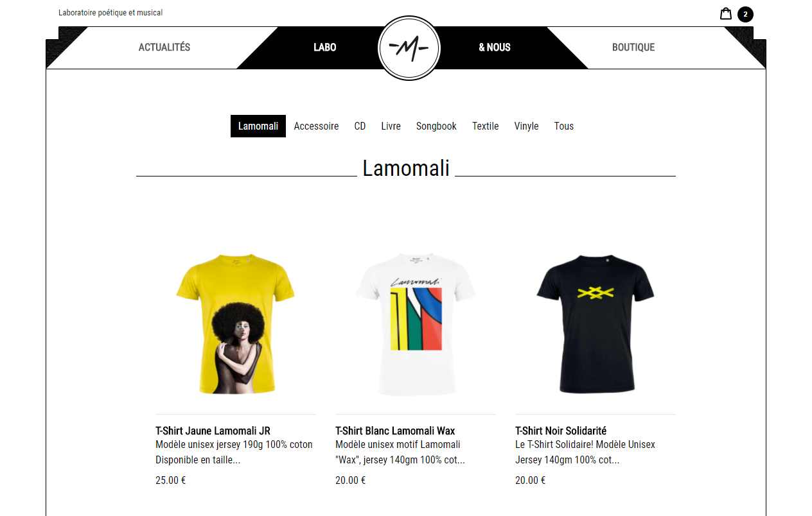Image resolution: width=812 pixels, height=516 pixels.
Task: Click the round M logo
Action: pyautogui.click(x=409, y=48)
